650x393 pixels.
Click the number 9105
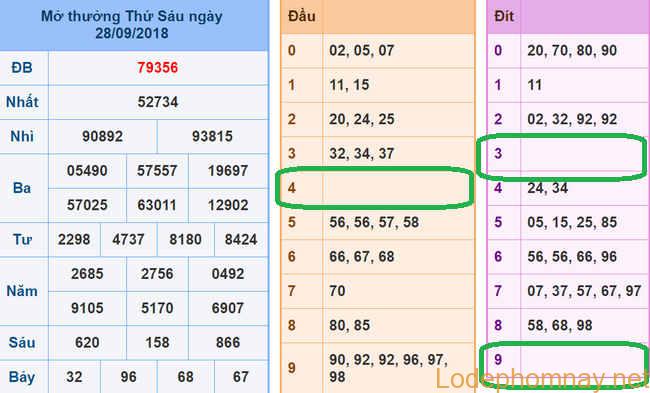[x=87, y=308]
